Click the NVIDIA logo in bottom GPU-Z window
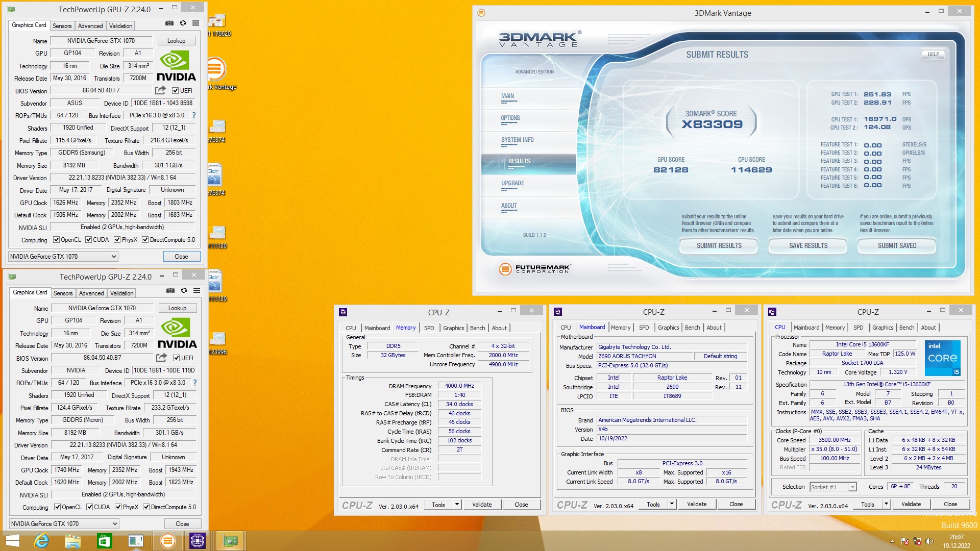980x551 pixels. coord(177,334)
